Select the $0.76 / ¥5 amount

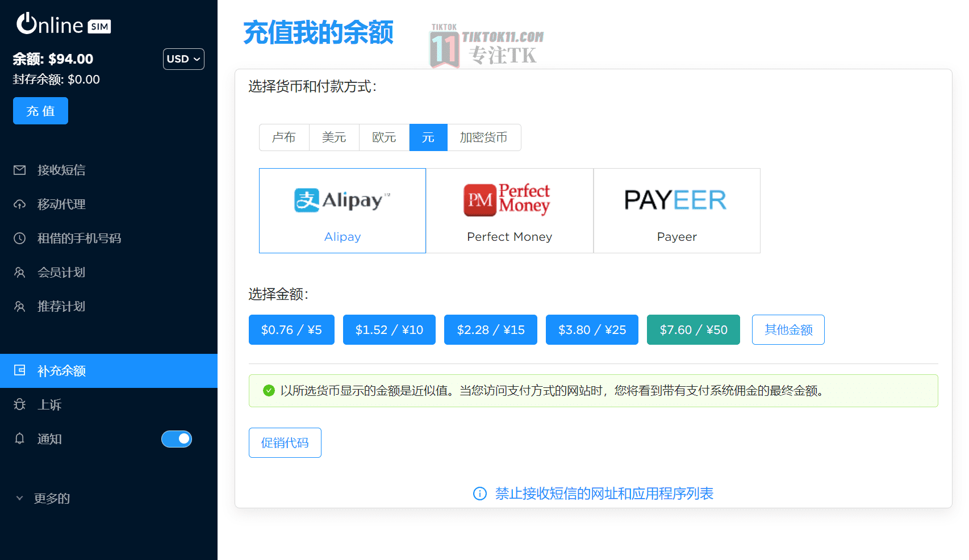point(291,329)
